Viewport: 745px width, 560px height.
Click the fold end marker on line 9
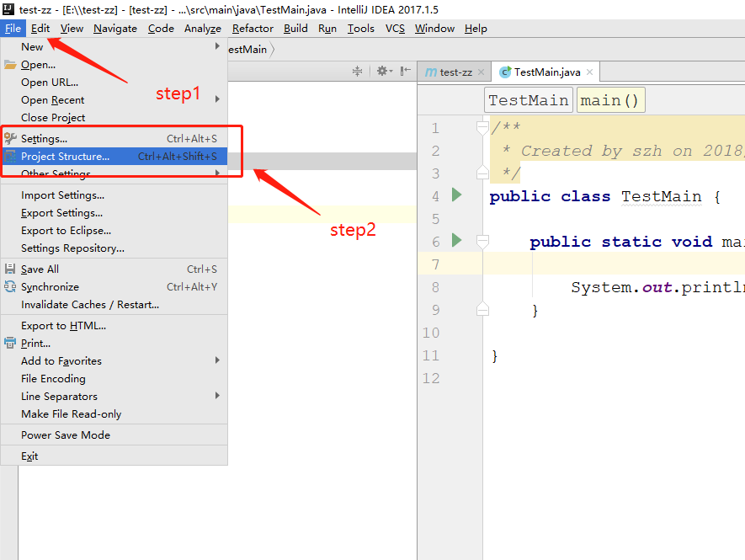[482, 309]
